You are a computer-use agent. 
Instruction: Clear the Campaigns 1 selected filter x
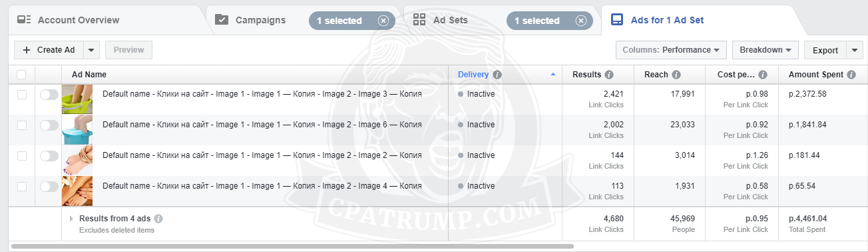[383, 21]
